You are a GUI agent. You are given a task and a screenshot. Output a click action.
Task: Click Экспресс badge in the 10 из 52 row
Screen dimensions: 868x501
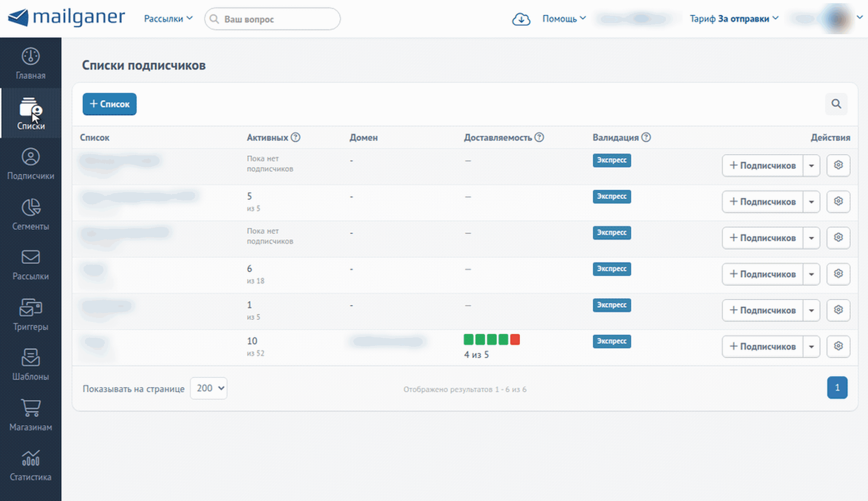click(x=612, y=341)
